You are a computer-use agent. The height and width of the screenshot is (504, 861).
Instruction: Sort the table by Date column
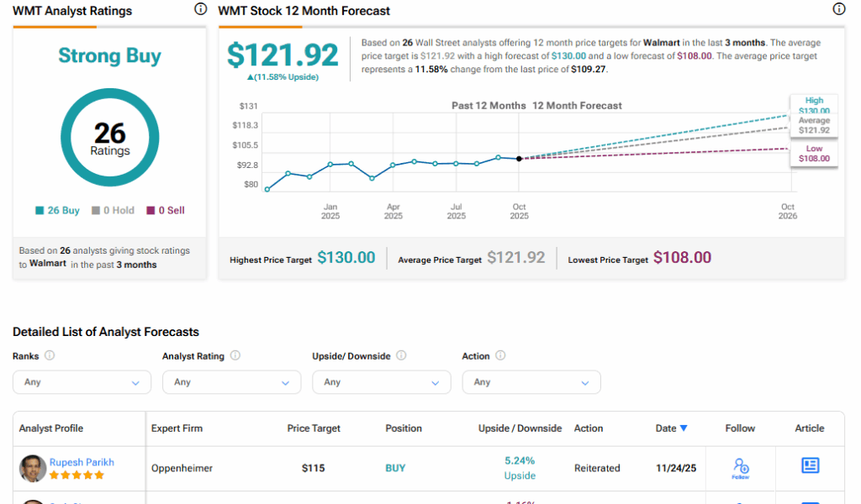[x=671, y=428]
